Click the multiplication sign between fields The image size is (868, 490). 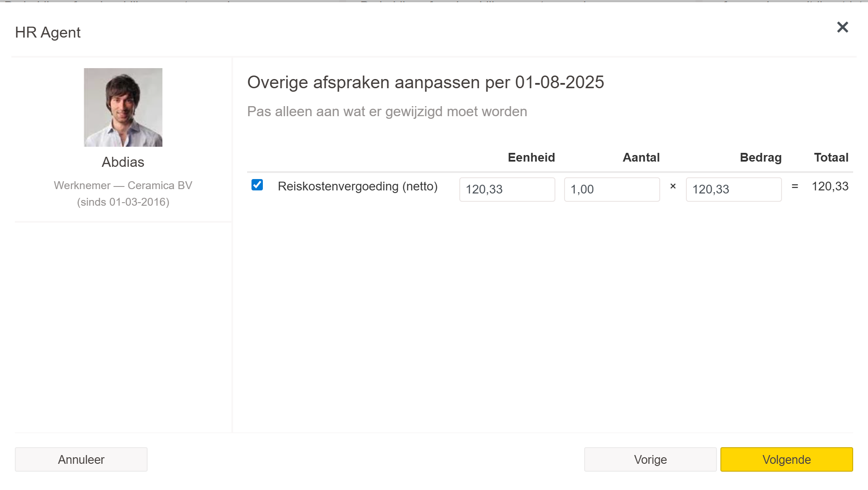coord(673,186)
